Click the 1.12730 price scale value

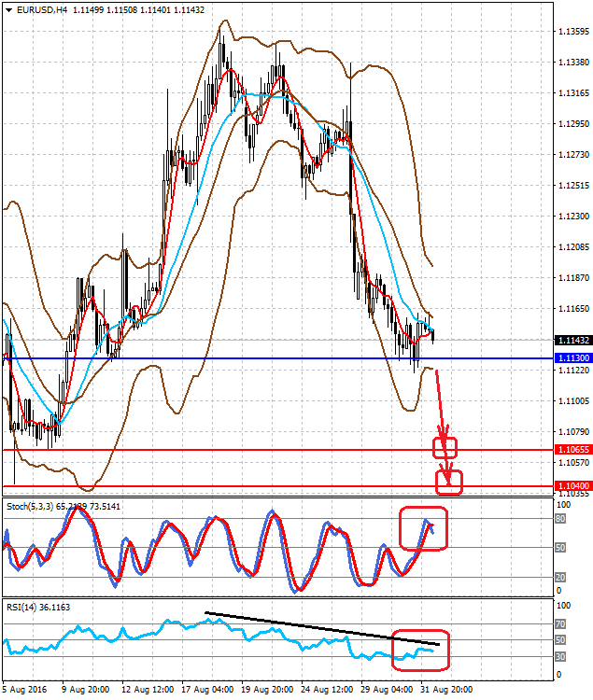tap(573, 154)
